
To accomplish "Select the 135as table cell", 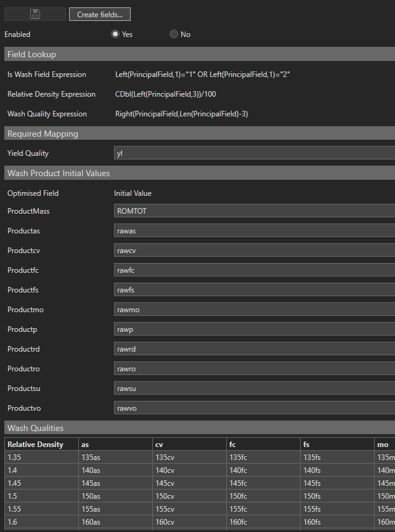I will [115, 457].
